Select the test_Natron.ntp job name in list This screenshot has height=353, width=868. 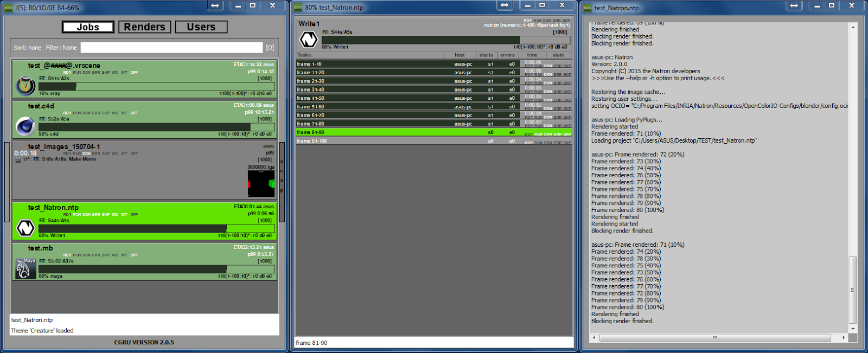point(53,208)
